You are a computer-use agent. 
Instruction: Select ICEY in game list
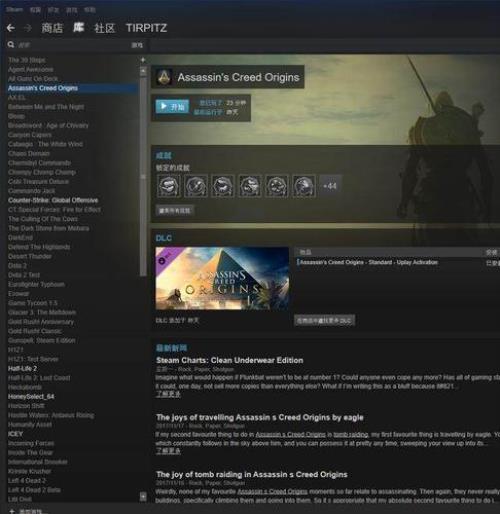pyautogui.click(x=15, y=434)
